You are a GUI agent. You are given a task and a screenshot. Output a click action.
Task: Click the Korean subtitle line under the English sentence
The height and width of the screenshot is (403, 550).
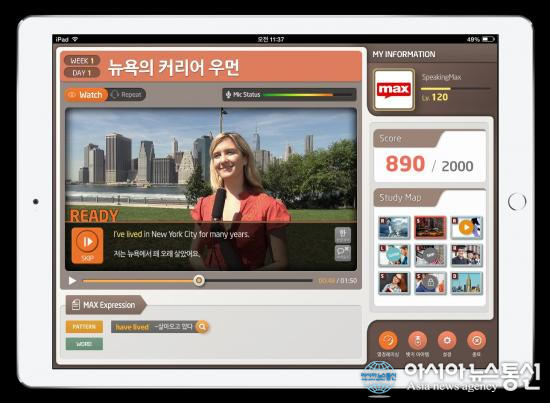pos(156,253)
